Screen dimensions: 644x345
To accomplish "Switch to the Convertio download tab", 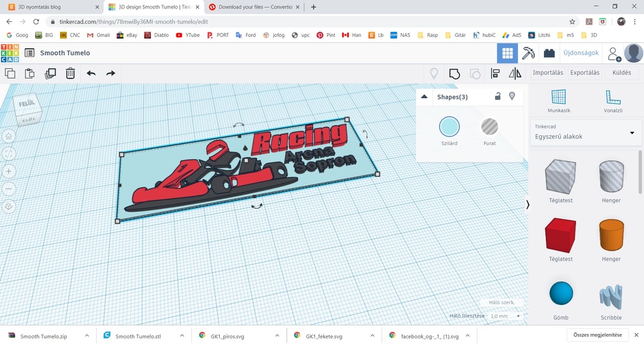I will pos(254,7).
